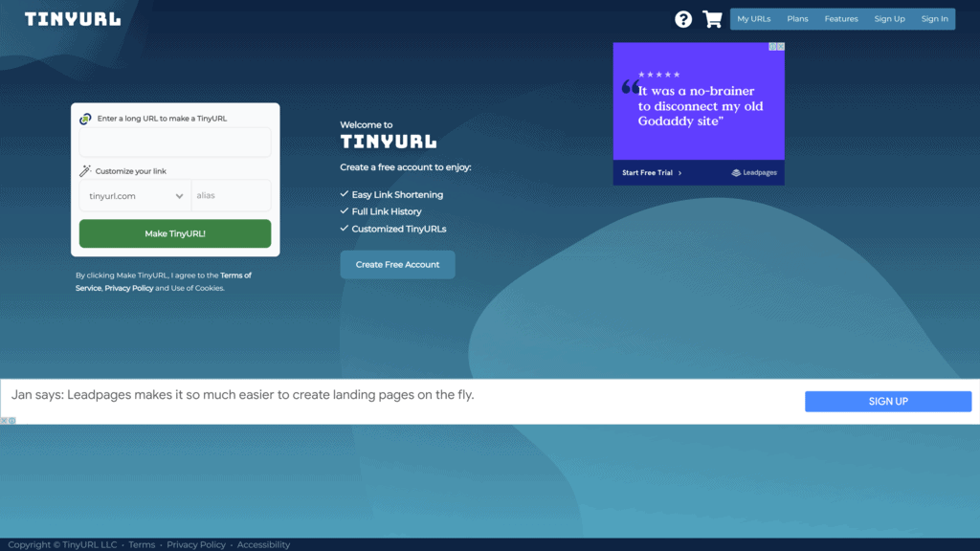Screen dimensions: 980x551
Task: Click the Leadpages logo in the ad
Action: coord(754,173)
